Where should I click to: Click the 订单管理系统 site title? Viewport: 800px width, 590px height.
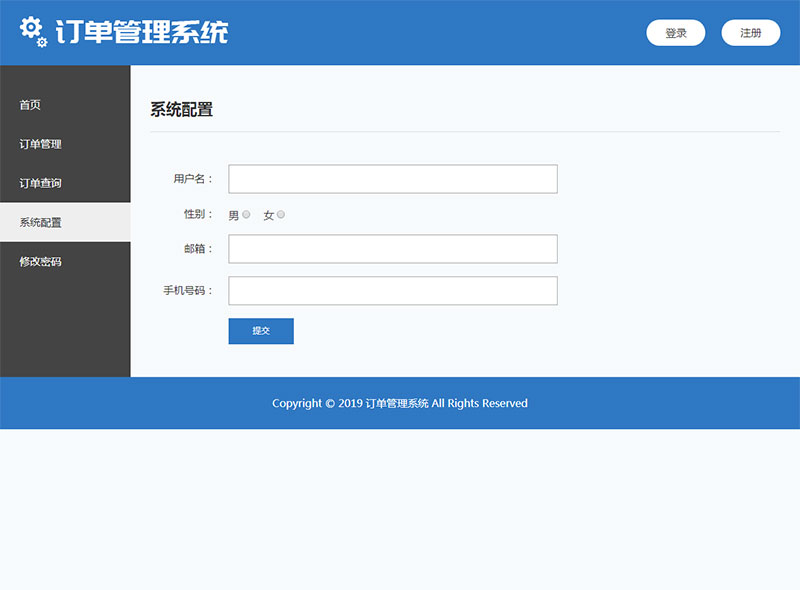coord(142,32)
